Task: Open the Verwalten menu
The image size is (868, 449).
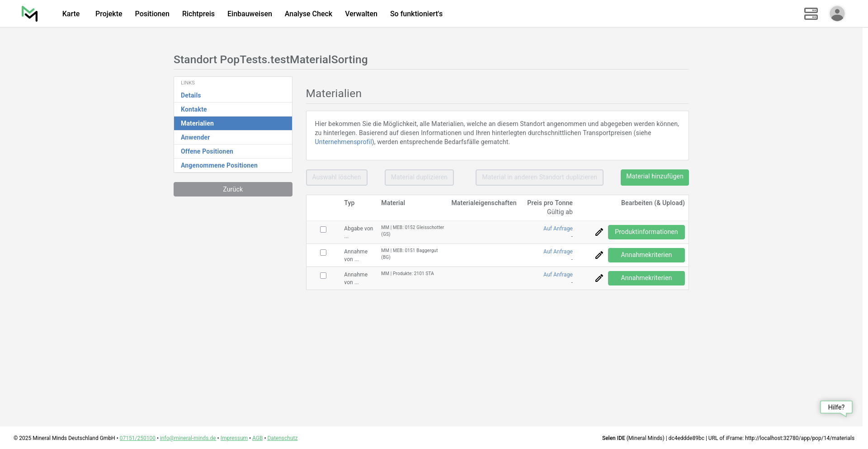Action: 361,14
